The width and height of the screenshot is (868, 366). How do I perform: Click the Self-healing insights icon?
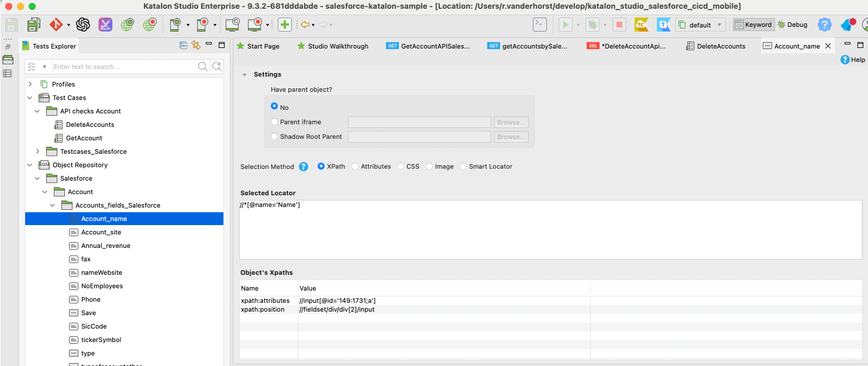coord(105,25)
